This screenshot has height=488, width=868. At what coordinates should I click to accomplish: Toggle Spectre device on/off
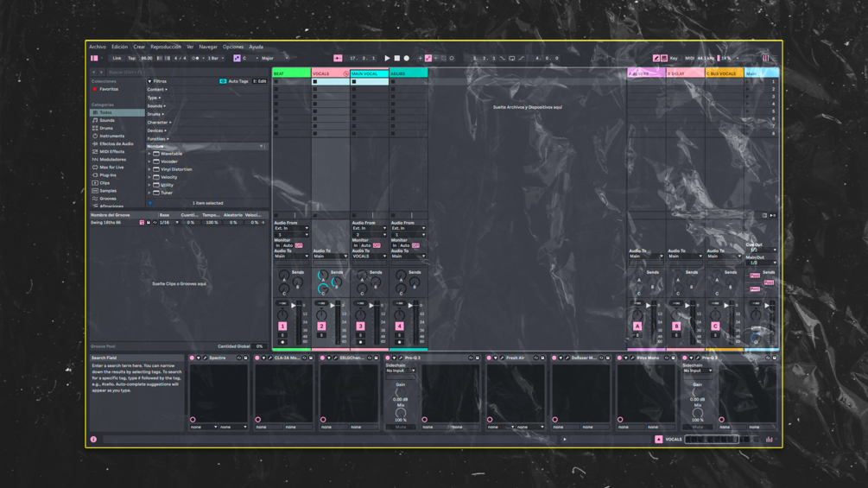(x=192, y=358)
